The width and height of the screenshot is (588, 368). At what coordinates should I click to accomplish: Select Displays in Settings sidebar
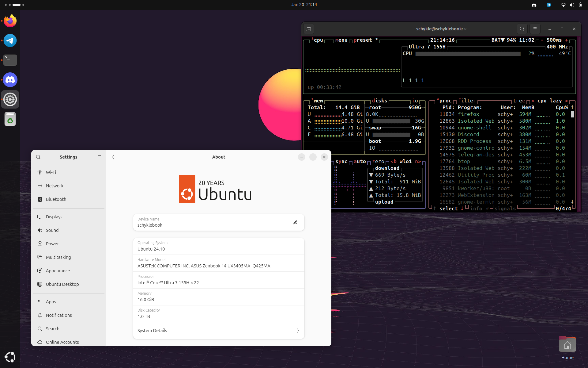pyautogui.click(x=69, y=217)
